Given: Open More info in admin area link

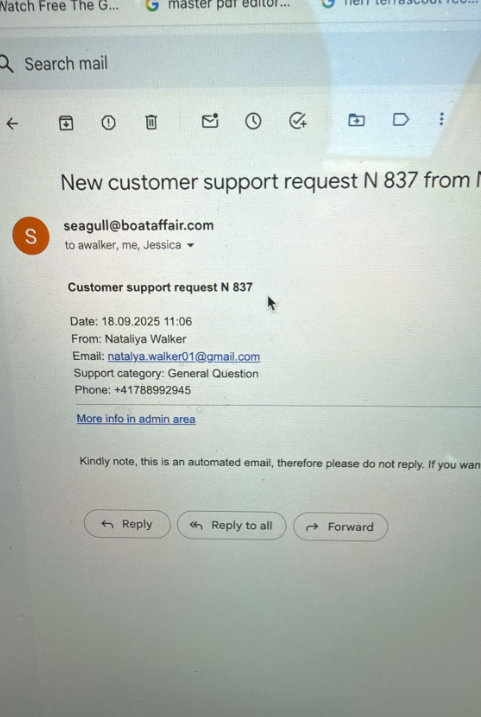Looking at the screenshot, I should pos(136,419).
